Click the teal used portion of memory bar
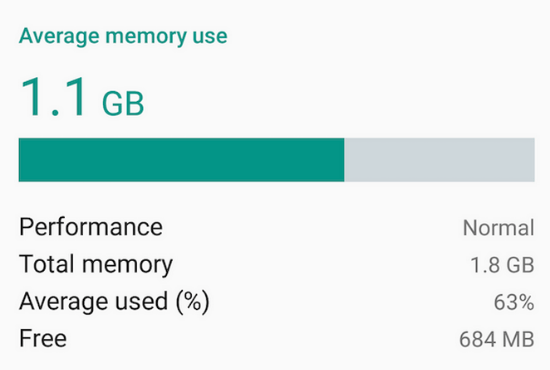This screenshot has height=370, width=550. click(181, 160)
